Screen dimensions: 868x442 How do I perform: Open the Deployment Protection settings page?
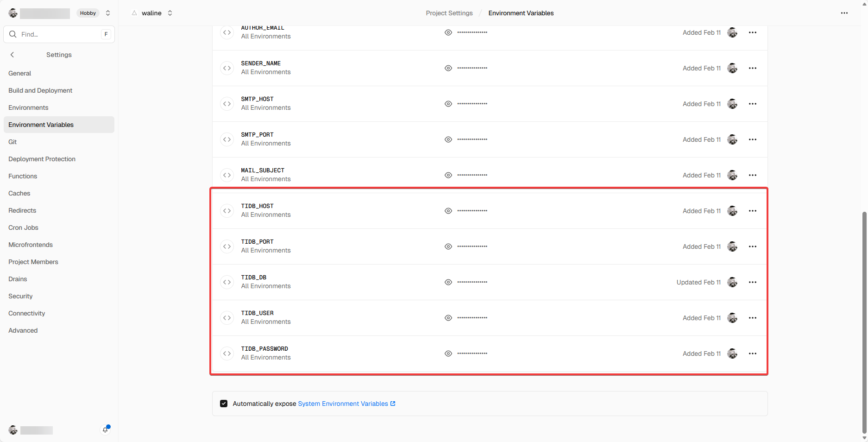pyautogui.click(x=42, y=159)
